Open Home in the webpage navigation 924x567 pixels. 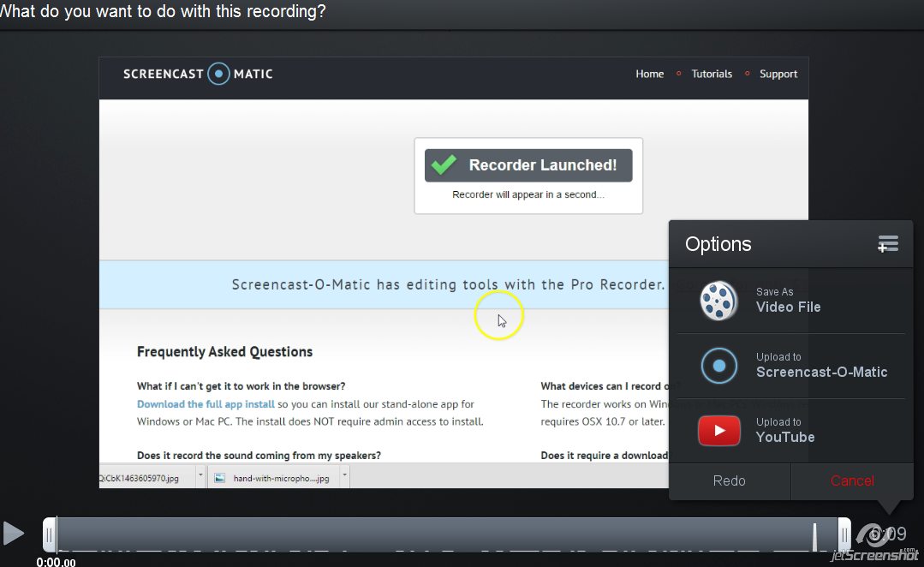[649, 74]
